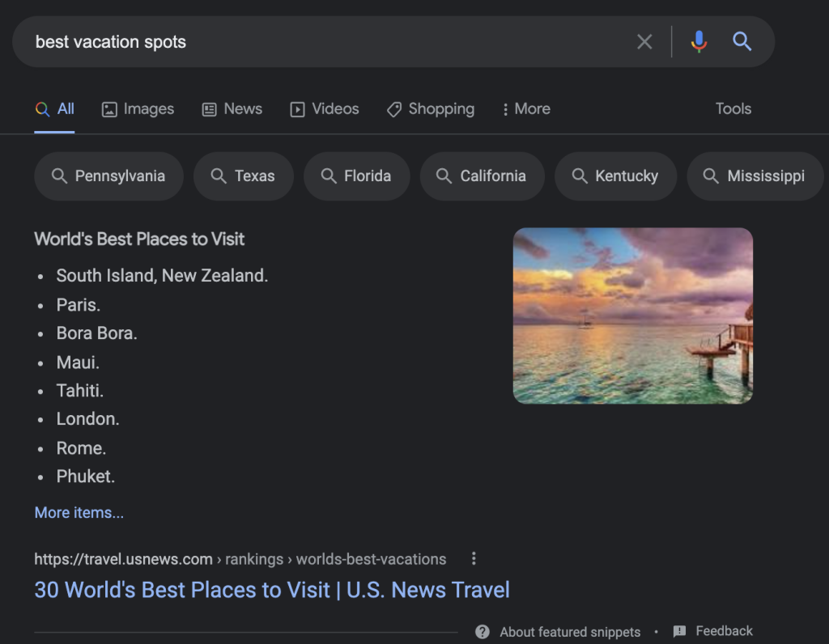This screenshot has width=829, height=644.
Task: Choose the Texas search chip
Action: [x=243, y=176]
